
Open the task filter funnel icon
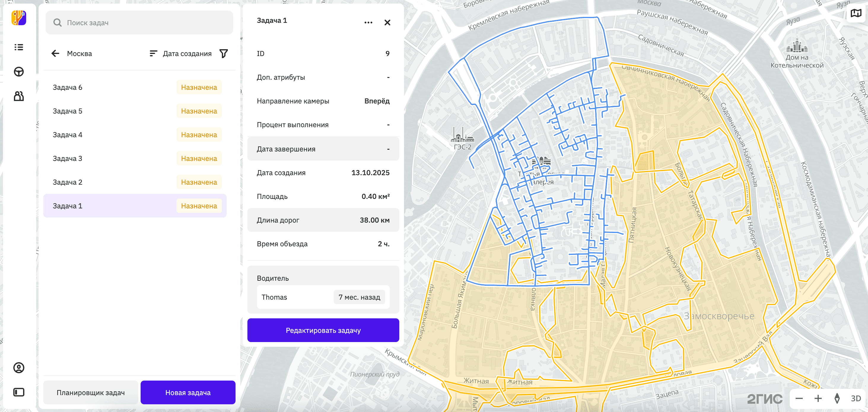pyautogui.click(x=224, y=54)
